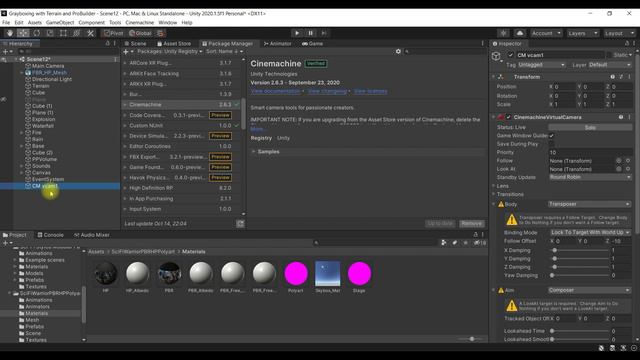The height and width of the screenshot is (360, 640).
Task: Select the Scale tool in toolbar
Action: coord(50,33)
